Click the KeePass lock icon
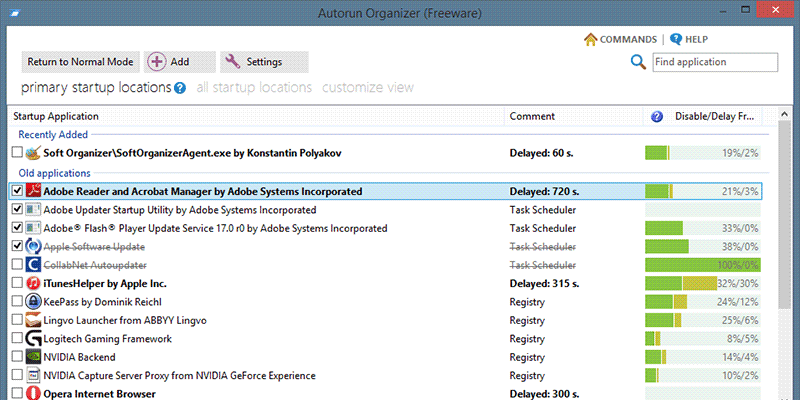The image size is (800, 400). [x=32, y=302]
